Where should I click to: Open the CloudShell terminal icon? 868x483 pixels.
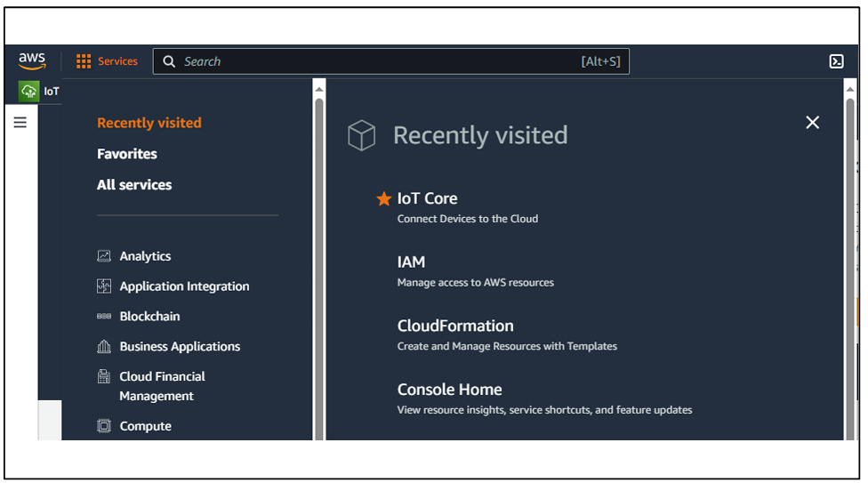point(837,61)
